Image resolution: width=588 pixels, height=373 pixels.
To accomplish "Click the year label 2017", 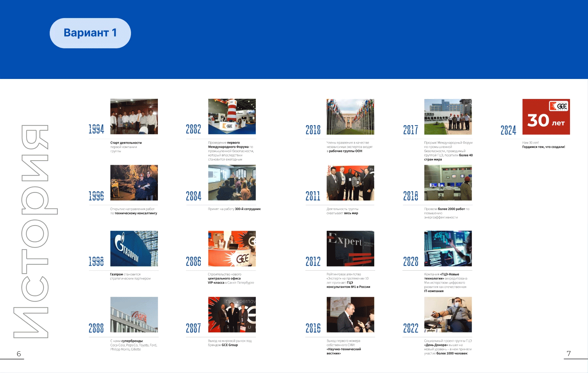I will coord(411,129).
